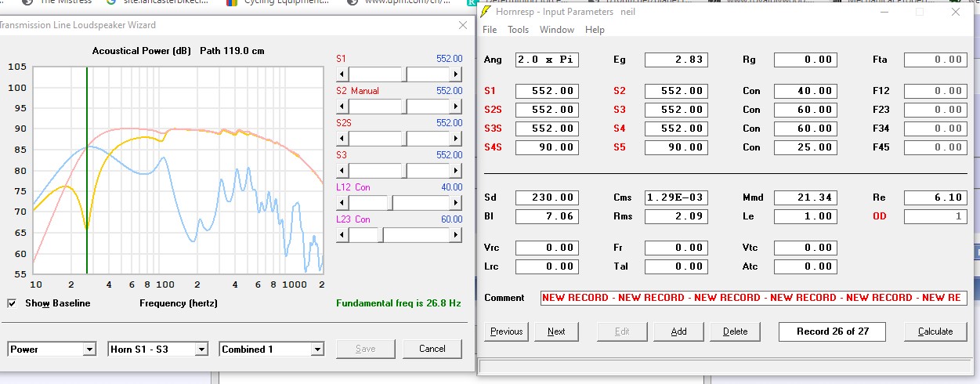Open the Horn S1 - S3 dropdown
This screenshot has height=384, width=980.
click(x=158, y=349)
